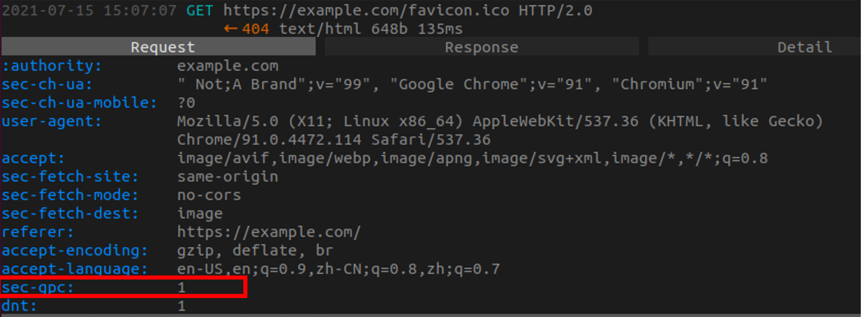Screen dimensions: 868x317
Task: Select the sec-fetch-dest header name
Action: [x=70, y=213]
